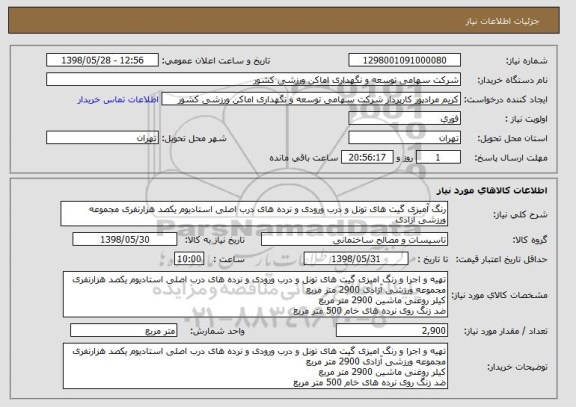This screenshot has width=576, height=407.
Task: Select the ساعت field showing 10:00
Action: [189, 259]
